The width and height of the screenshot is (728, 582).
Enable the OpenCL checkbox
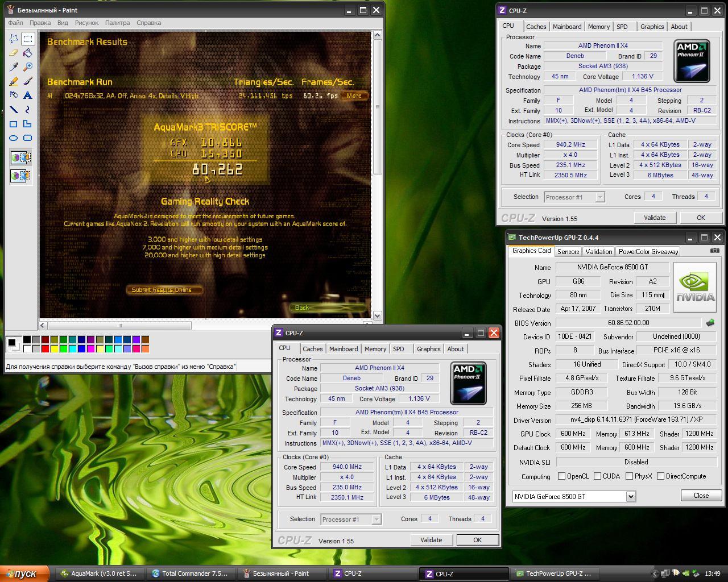pos(562,476)
